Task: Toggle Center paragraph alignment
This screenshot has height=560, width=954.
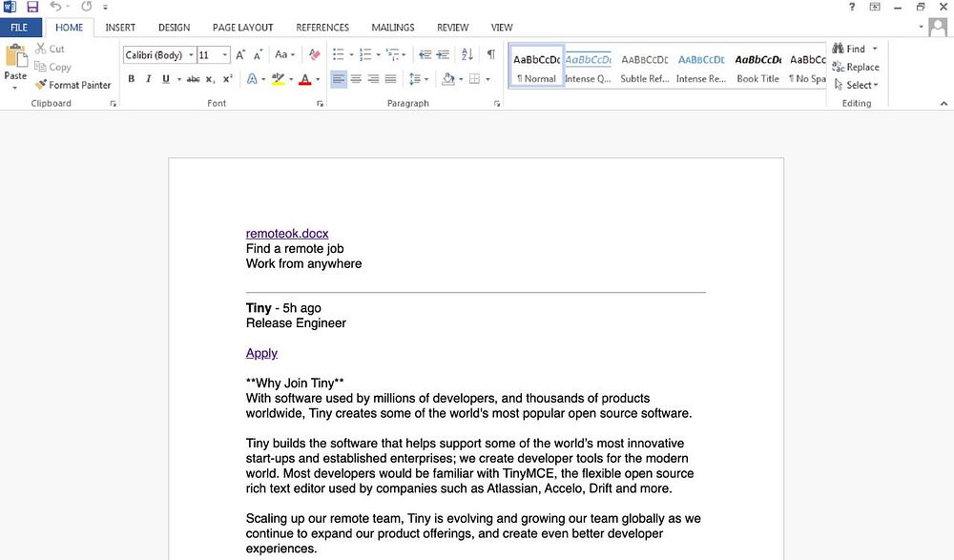Action: click(356, 79)
